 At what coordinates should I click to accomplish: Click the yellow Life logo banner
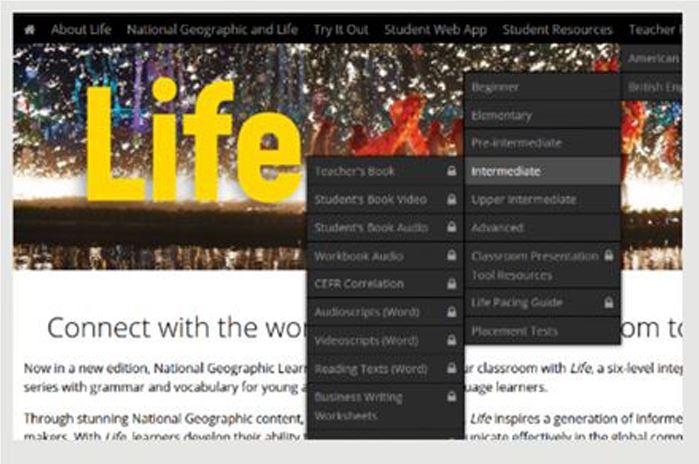coord(194,140)
